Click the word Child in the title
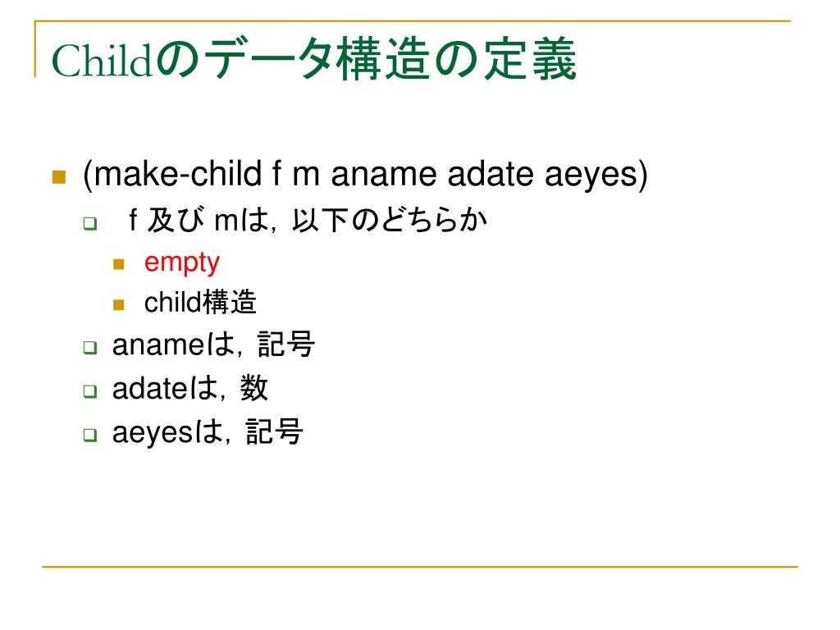Image resolution: width=840 pixels, height=630 pixels. (101, 61)
